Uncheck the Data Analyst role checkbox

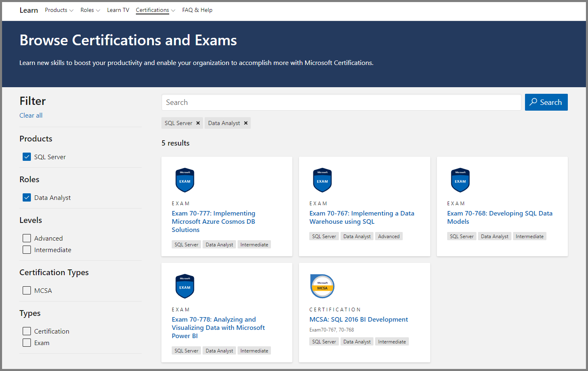click(x=27, y=197)
